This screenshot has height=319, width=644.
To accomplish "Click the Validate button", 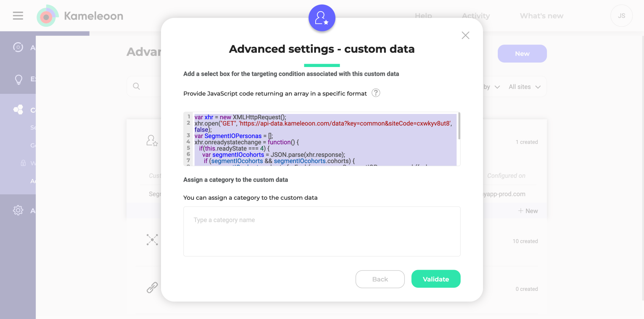I will click(436, 279).
